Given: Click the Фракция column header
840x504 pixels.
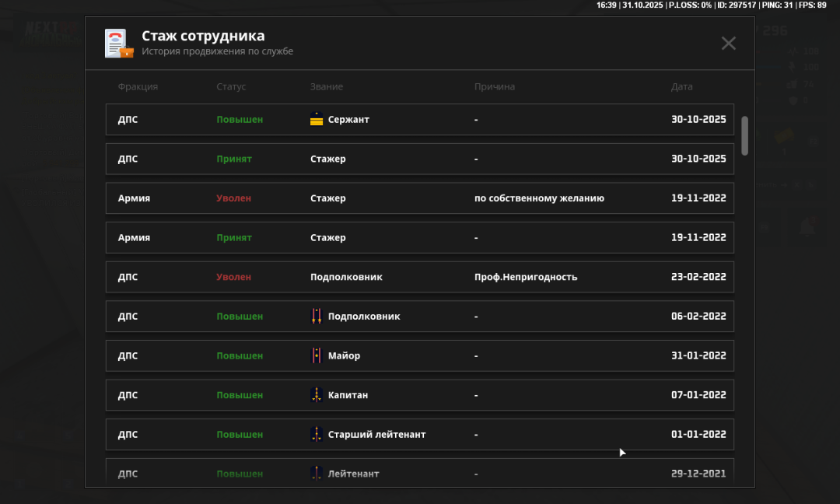Looking at the screenshot, I should [138, 87].
